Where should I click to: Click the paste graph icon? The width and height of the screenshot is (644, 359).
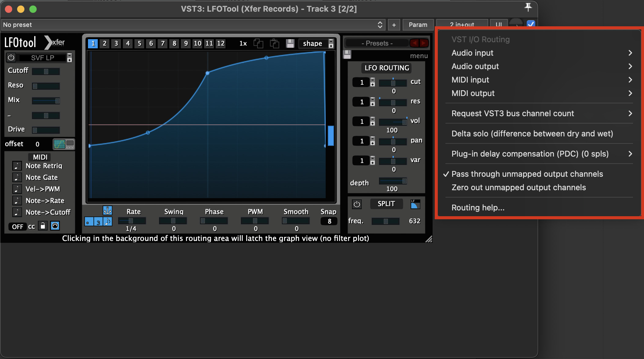click(x=274, y=43)
